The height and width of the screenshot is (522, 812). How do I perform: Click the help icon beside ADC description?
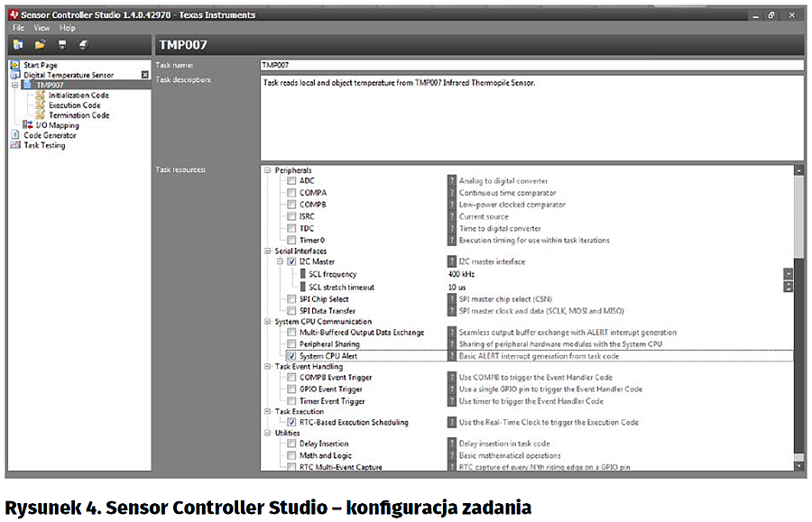click(x=452, y=181)
